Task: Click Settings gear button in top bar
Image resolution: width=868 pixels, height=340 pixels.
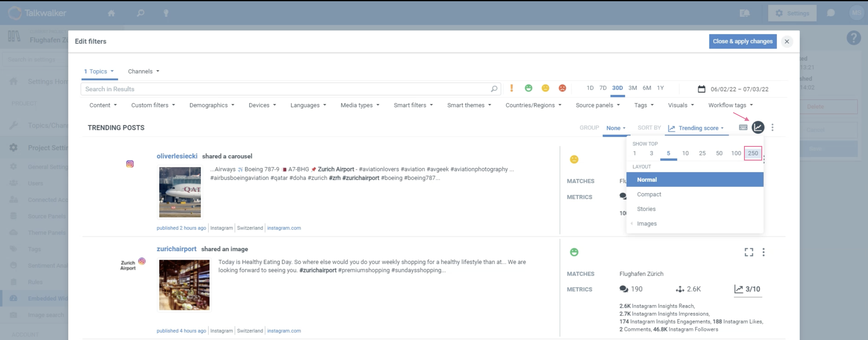Action: (792, 13)
